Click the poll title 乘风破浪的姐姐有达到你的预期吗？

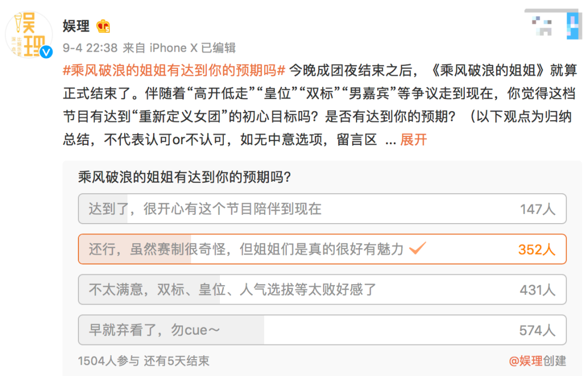click(x=185, y=177)
